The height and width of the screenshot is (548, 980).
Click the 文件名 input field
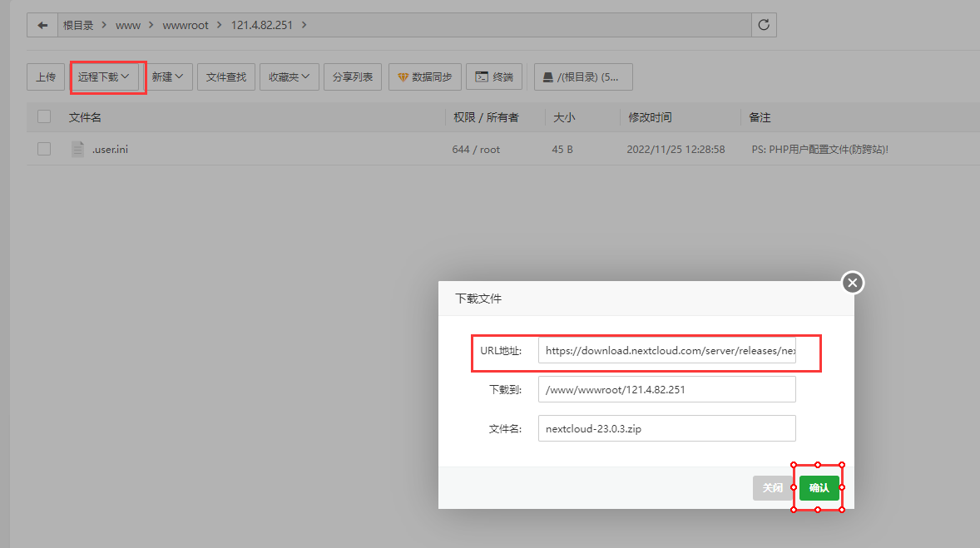[667, 428]
